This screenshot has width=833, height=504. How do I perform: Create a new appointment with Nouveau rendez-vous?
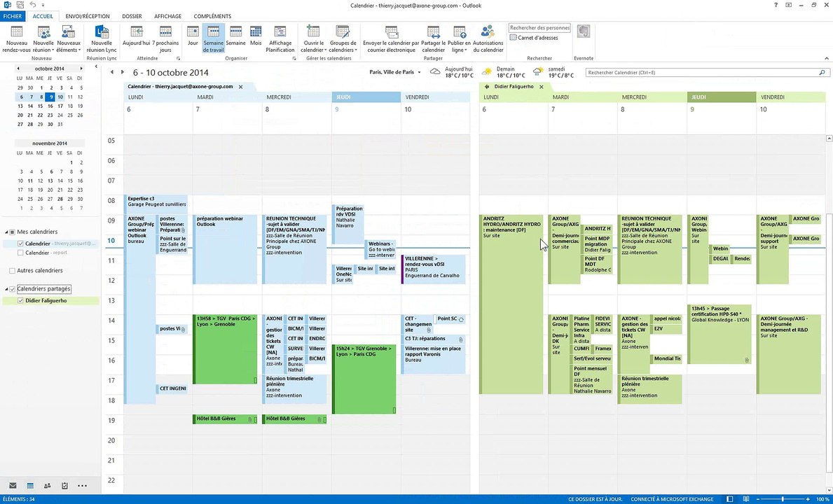(17, 39)
